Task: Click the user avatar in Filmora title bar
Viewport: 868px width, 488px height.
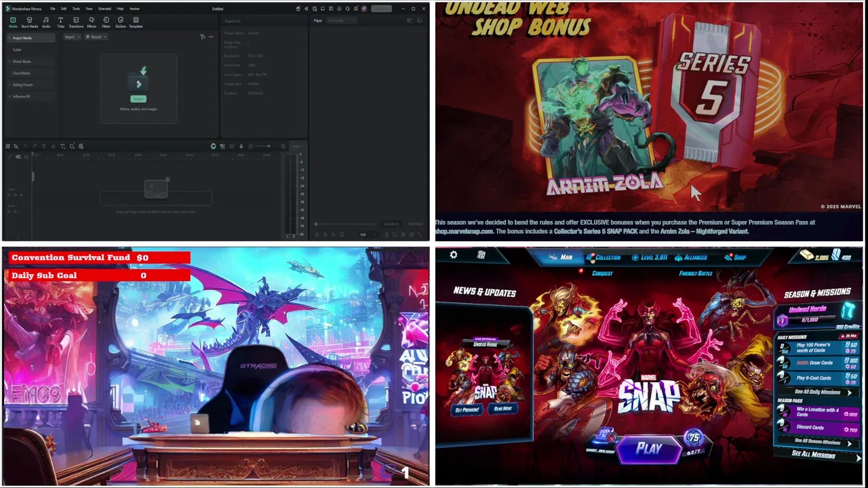Action: point(364,9)
